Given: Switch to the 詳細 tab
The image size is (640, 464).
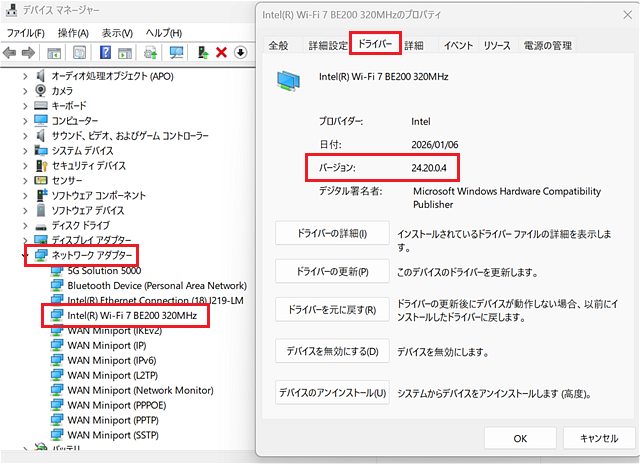Looking at the screenshot, I should point(414,45).
